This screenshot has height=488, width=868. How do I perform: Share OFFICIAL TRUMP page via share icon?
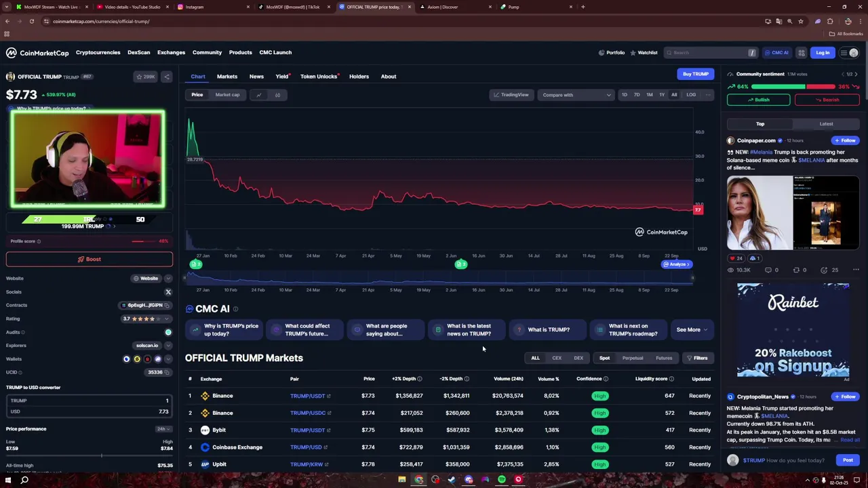[167, 77]
